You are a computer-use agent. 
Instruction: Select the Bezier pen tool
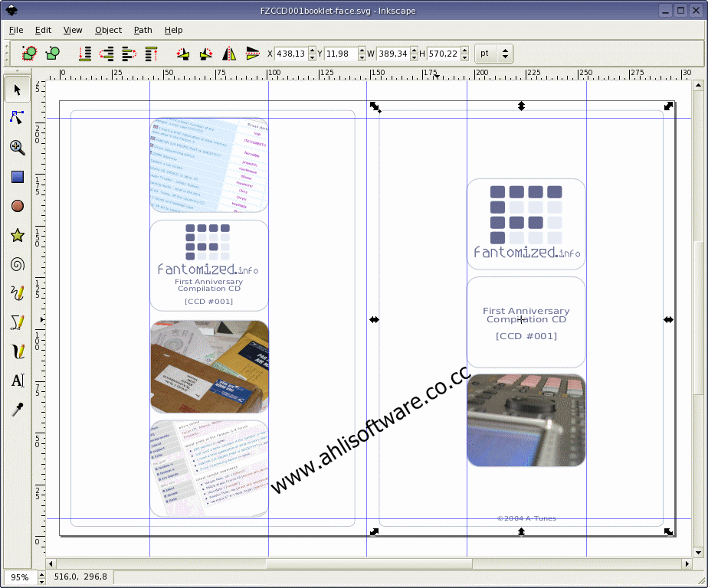tap(18, 322)
